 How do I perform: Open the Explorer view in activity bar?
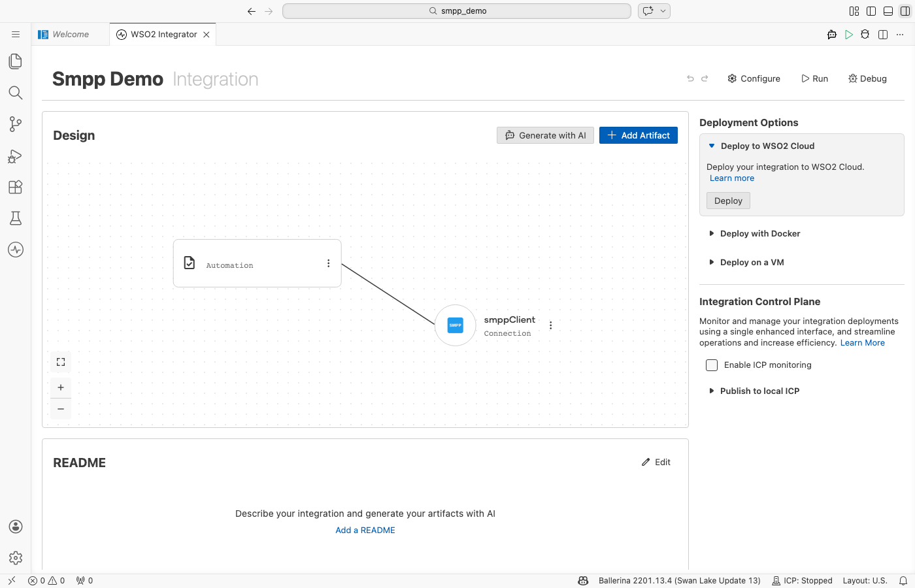point(16,61)
